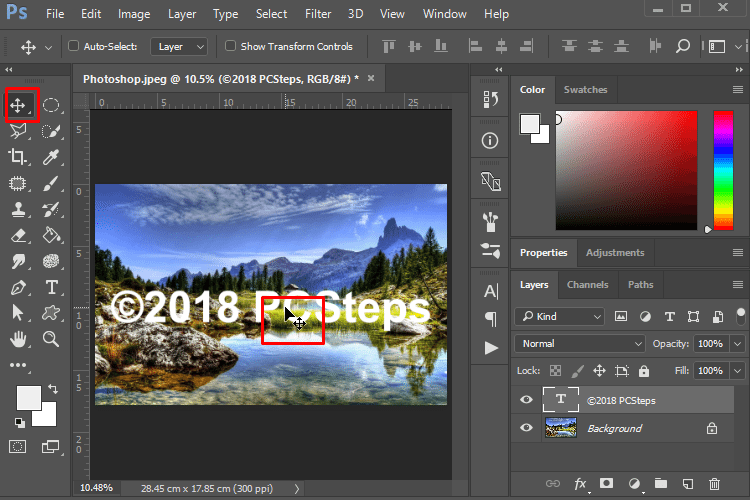Select the Polygonal Lasso tool
Image resolution: width=750 pixels, height=500 pixels.
click(18, 131)
